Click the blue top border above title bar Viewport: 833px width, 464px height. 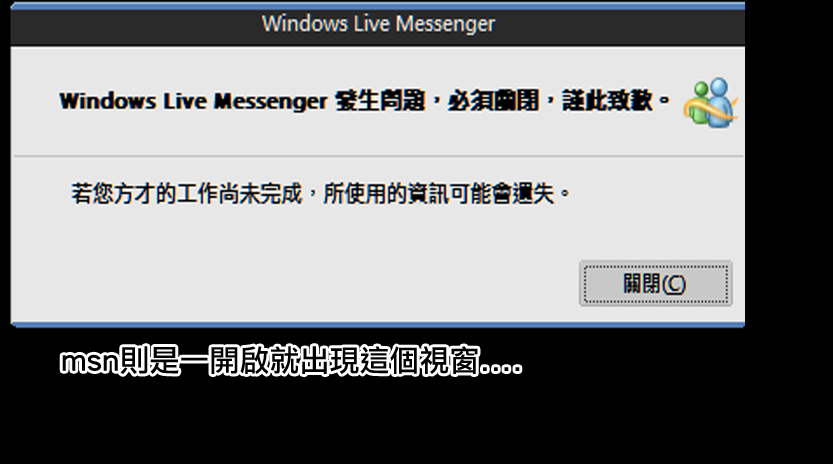[378, 6]
